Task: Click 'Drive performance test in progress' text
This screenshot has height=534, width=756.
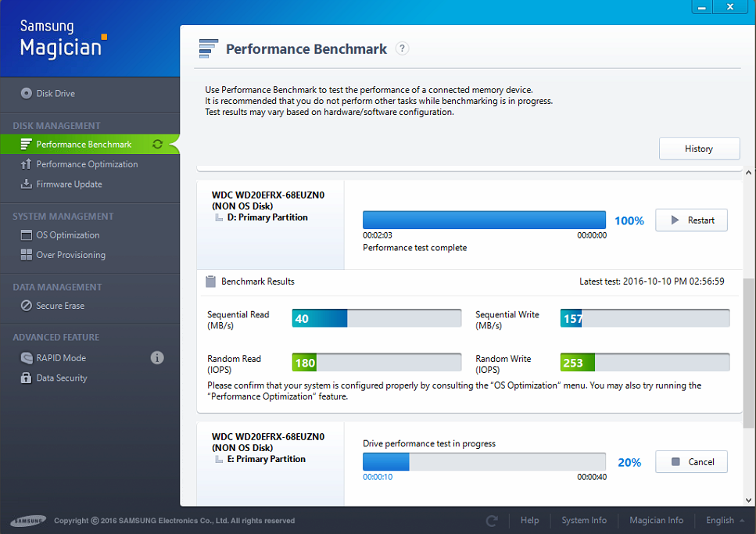Action: [x=429, y=443]
